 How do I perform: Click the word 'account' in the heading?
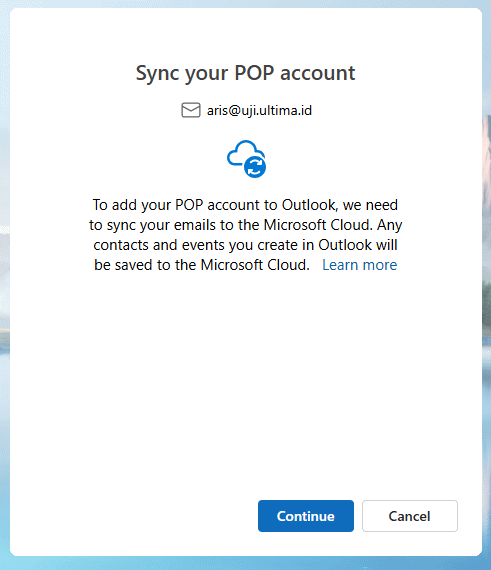(x=318, y=73)
